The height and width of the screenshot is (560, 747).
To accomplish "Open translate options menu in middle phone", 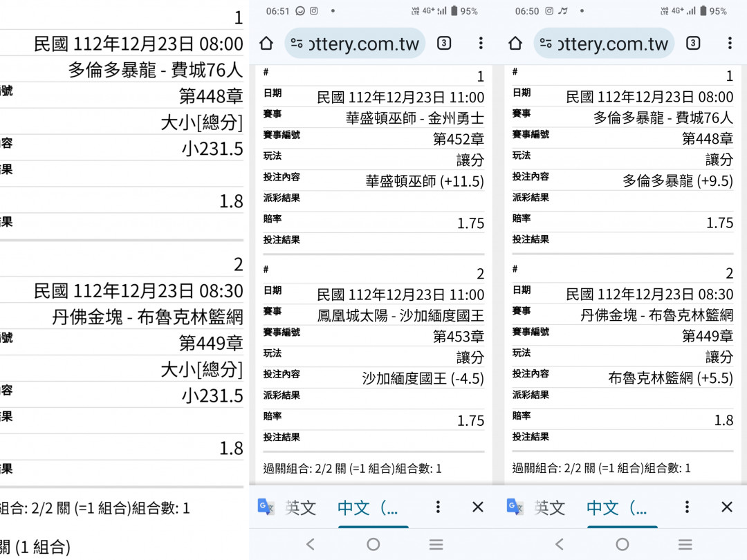I will pos(438,507).
